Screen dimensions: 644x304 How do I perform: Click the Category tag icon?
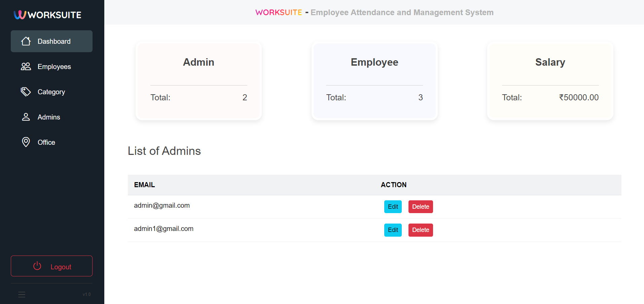26,92
